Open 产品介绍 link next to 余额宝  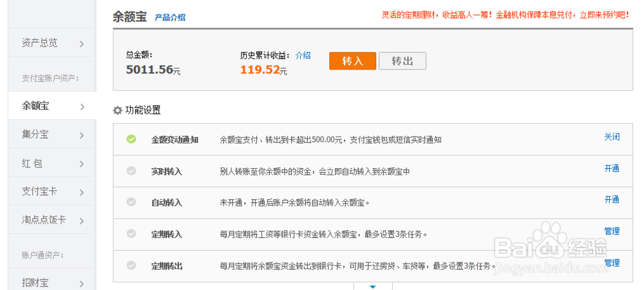(x=170, y=17)
